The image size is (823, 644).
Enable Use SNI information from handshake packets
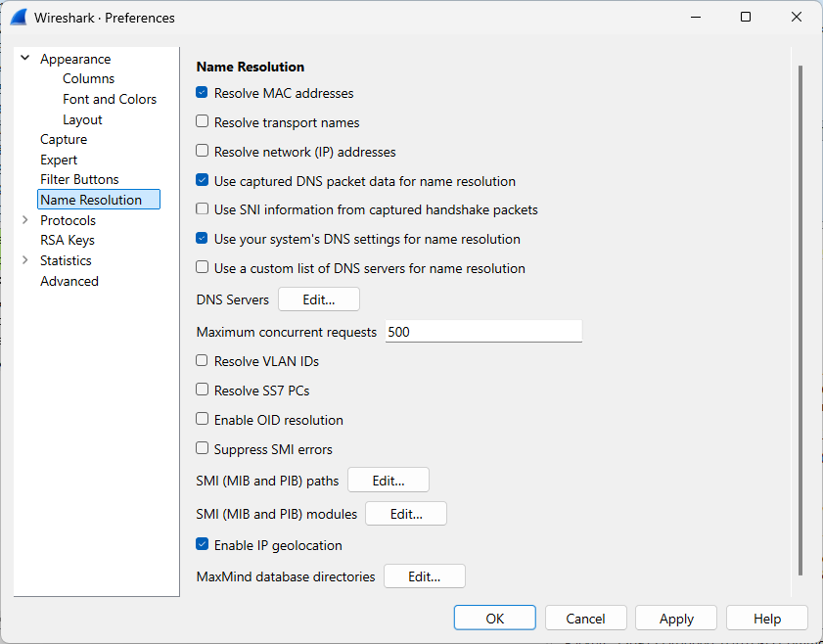click(x=202, y=209)
